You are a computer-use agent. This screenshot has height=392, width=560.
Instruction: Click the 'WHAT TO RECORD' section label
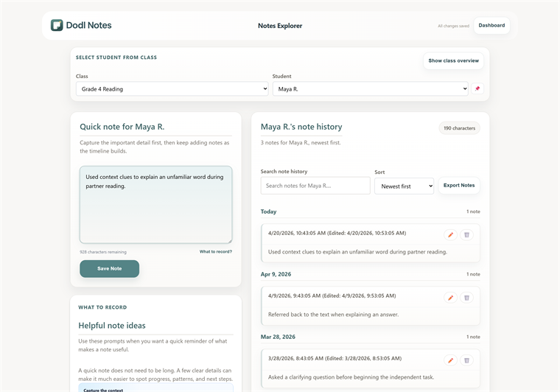click(102, 307)
